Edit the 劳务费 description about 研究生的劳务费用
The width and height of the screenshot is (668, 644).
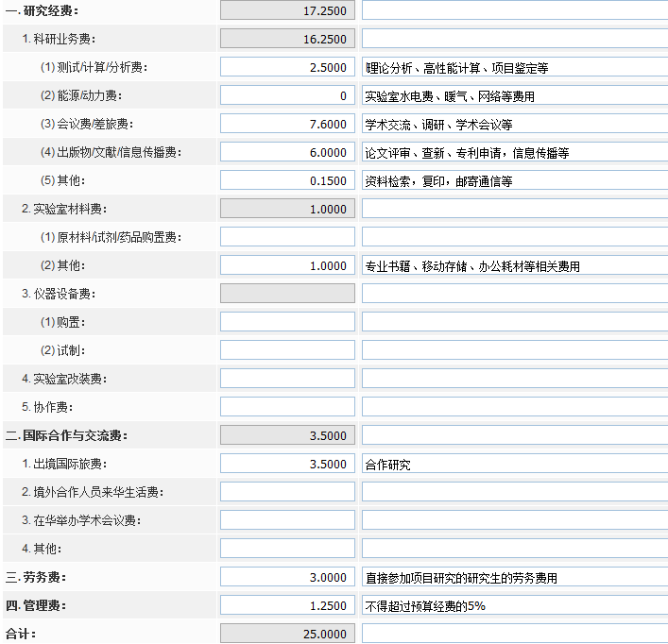(x=515, y=577)
